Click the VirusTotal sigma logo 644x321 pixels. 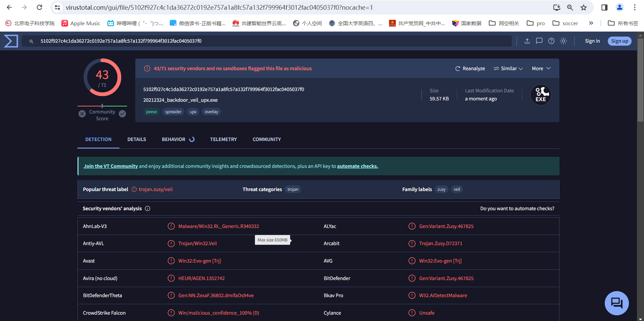pyautogui.click(x=11, y=41)
